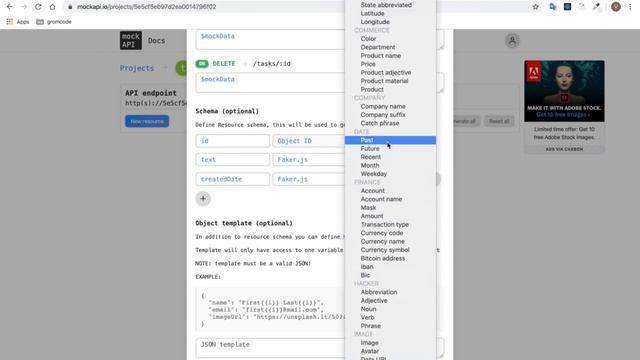Open the Chrome profile avatar
Image resolution: width=640 pixels, height=360 pixels.
coord(616,7)
